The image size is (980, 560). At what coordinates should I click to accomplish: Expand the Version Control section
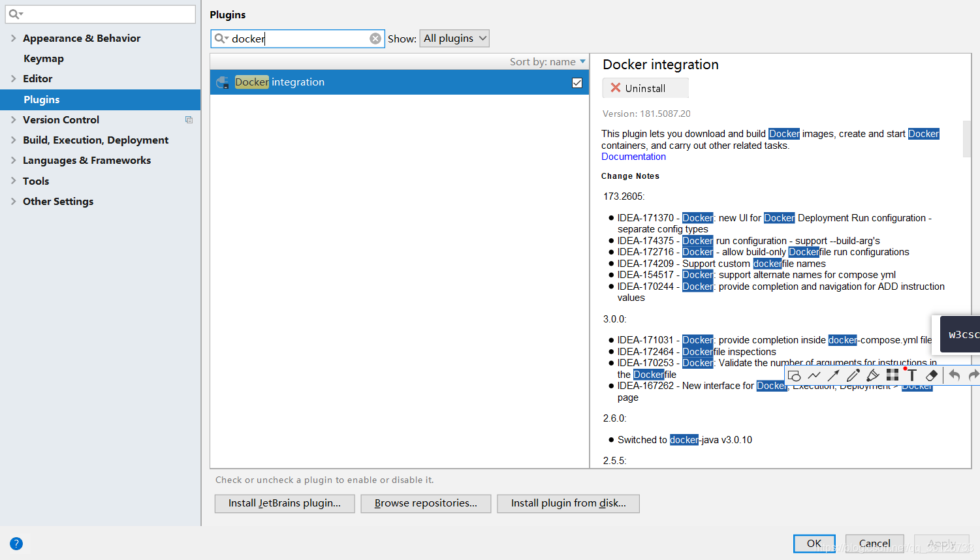pos(13,119)
